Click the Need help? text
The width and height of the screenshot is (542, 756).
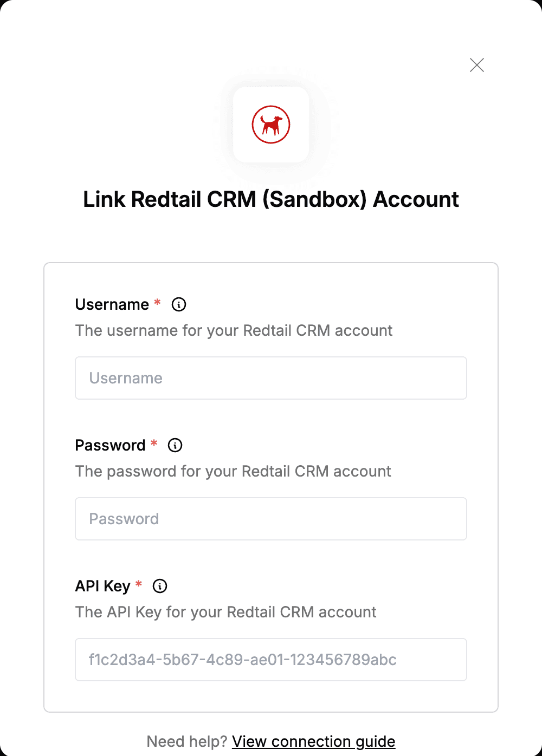click(x=187, y=741)
